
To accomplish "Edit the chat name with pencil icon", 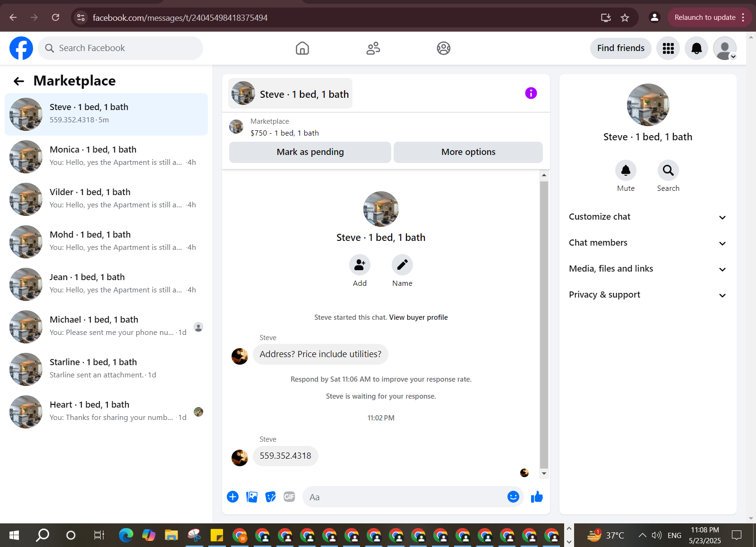I will (x=402, y=265).
